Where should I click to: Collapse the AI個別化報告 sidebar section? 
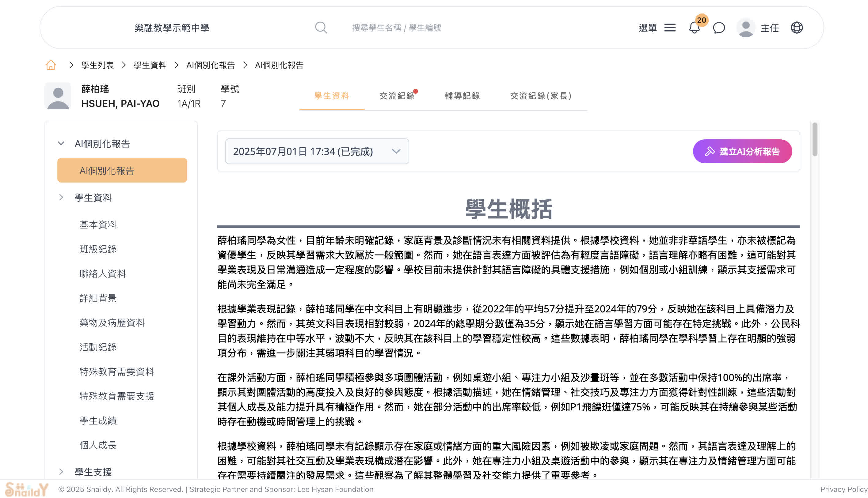pos(61,144)
